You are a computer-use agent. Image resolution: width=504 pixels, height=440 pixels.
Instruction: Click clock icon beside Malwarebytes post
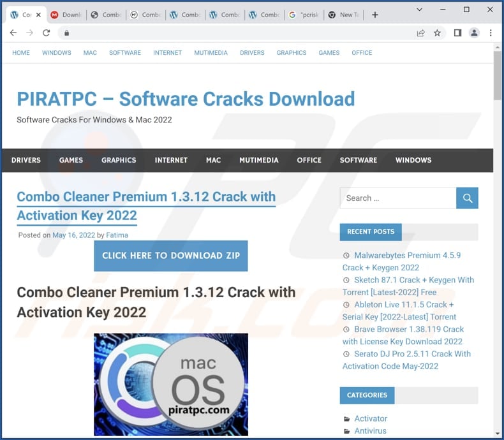pyautogui.click(x=346, y=256)
